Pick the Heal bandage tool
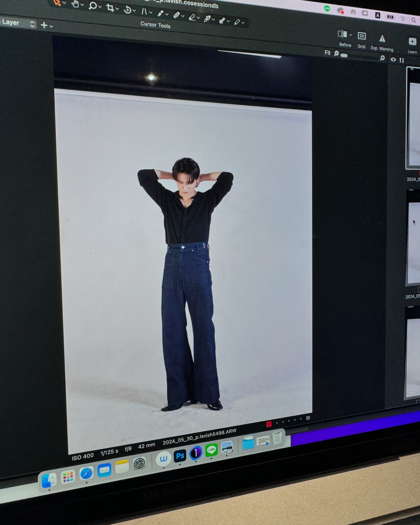The height and width of the screenshot is (525, 420). point(176,15)
